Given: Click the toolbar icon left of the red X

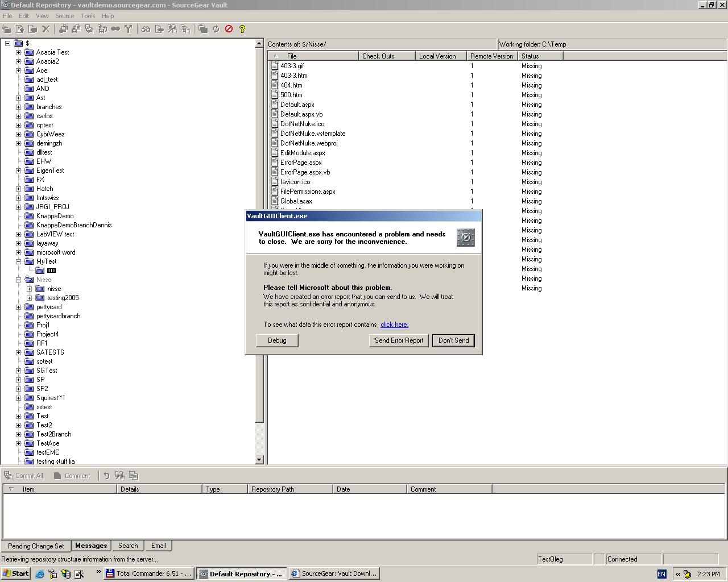Looking at the screenshot, I should [x=33, y=29].
